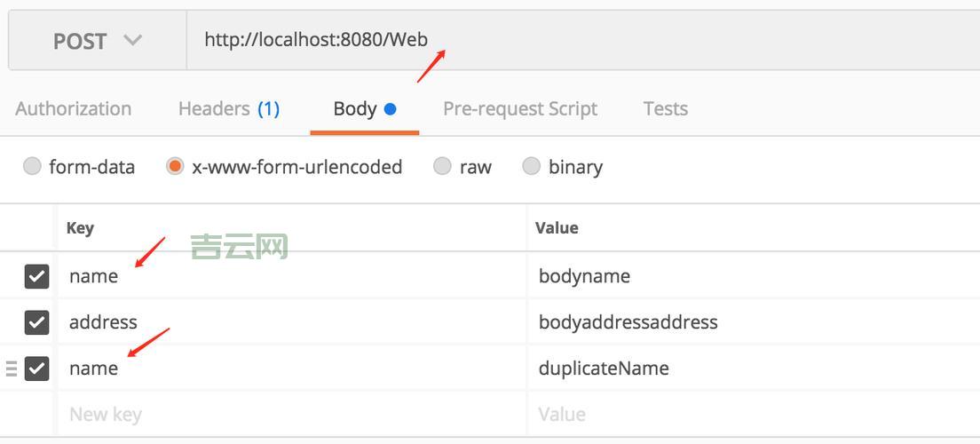This screenshot has width=980, height=444.
Task: Select the form-data radio button
Action: pos(33,167)
